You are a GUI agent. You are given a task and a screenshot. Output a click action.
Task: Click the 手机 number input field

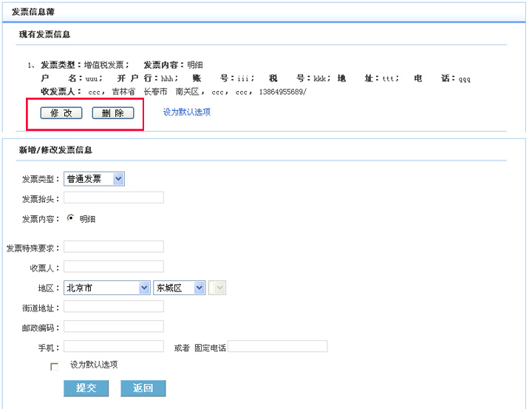click(x=114, y=346)
